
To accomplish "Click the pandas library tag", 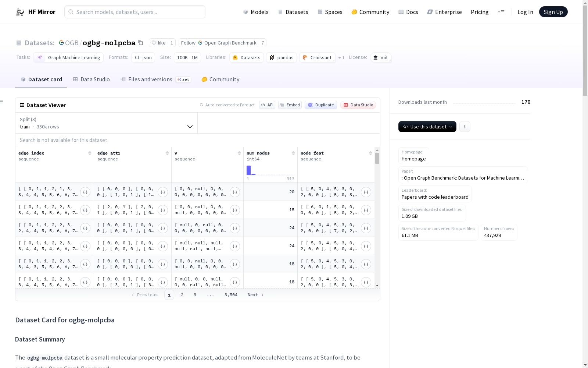I will pos(282,57).
